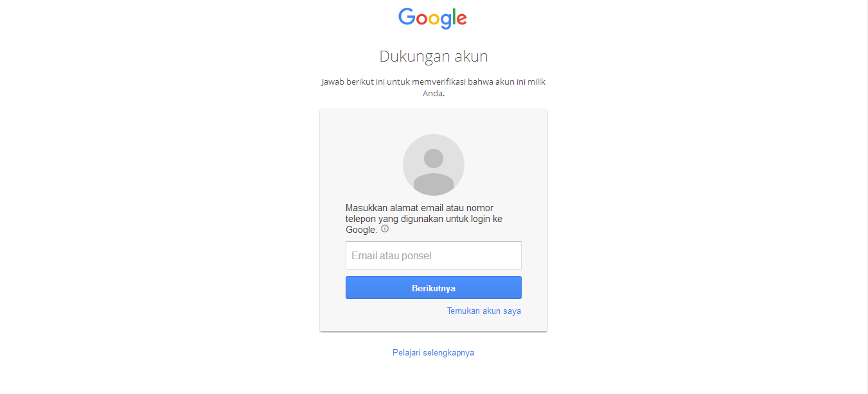Click the word "Anda." in the description

[x=434, y=93]
